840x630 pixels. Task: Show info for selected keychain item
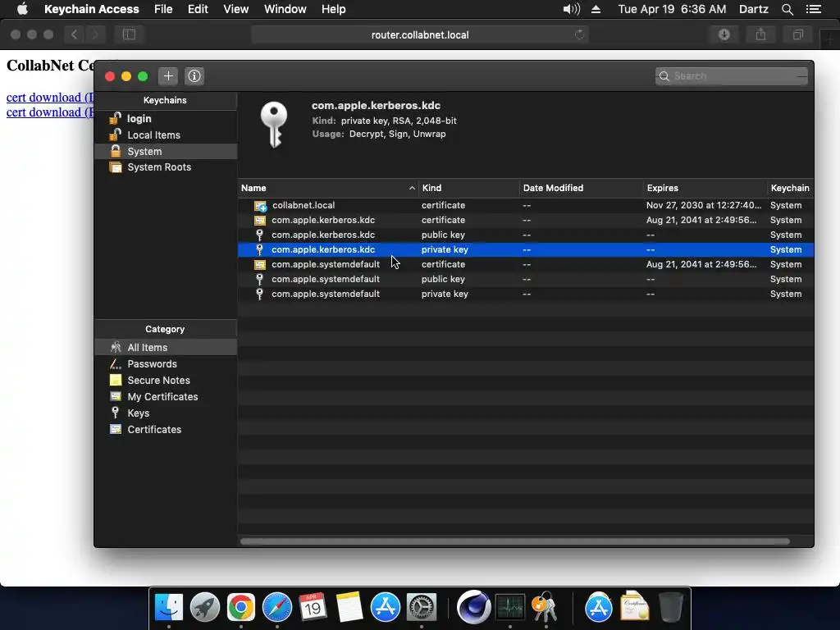(194, 76)
